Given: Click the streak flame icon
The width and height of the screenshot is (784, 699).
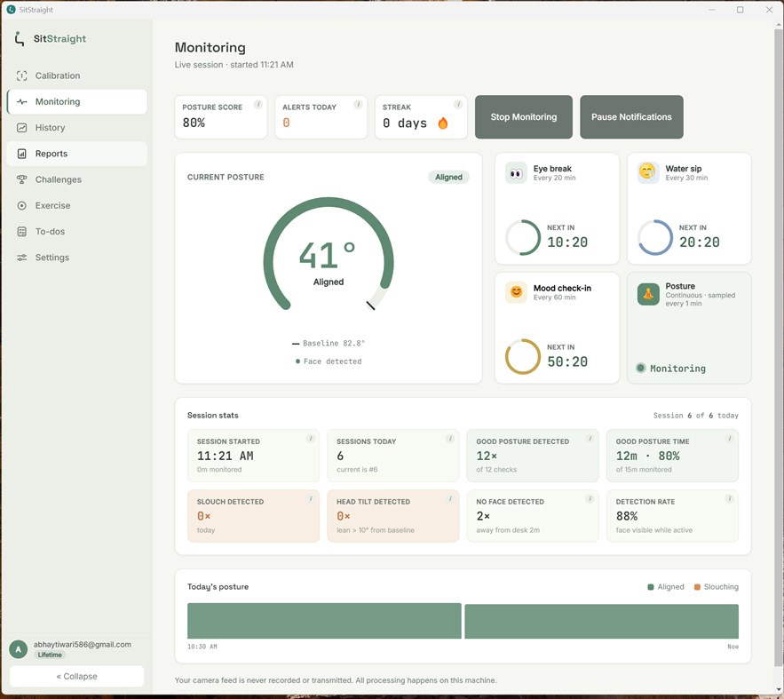Looking at the screenshot, I should click(443, 123).
